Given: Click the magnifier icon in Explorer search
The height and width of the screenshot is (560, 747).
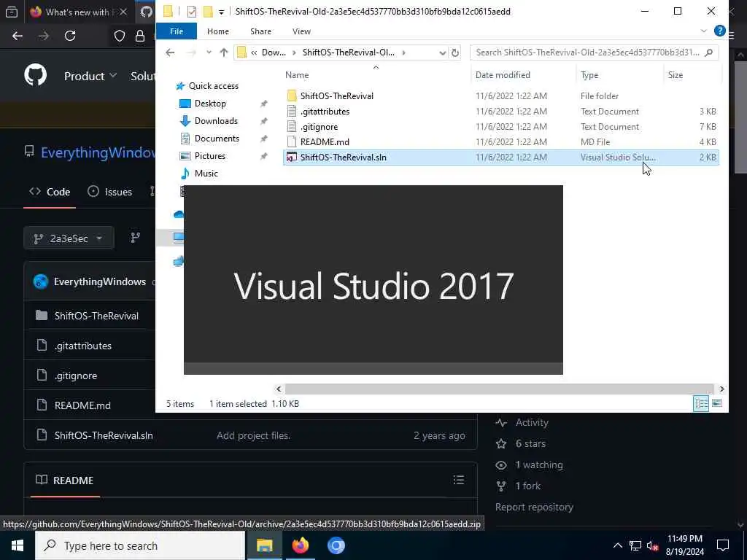Looking at the screenshot, I should tap(709, 52).
